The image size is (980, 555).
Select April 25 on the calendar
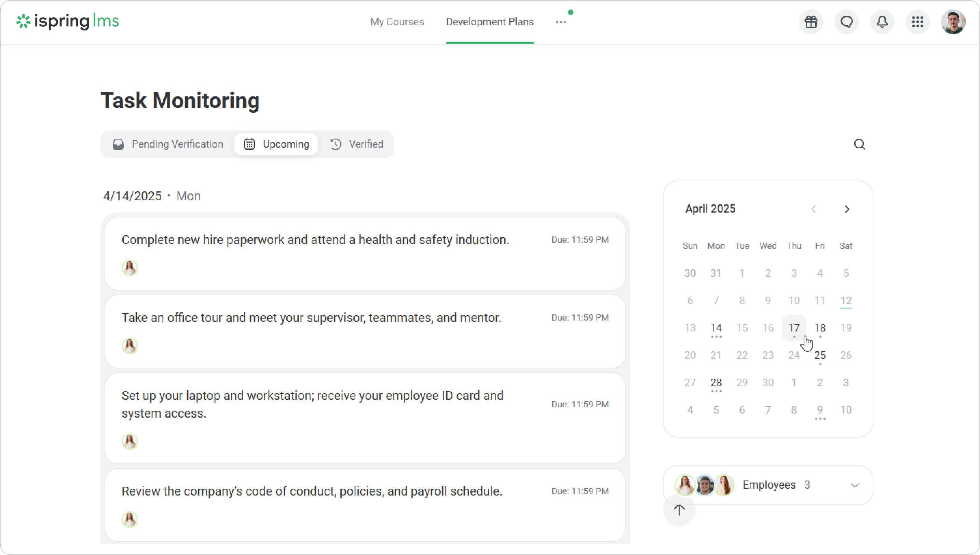[820, 355]
